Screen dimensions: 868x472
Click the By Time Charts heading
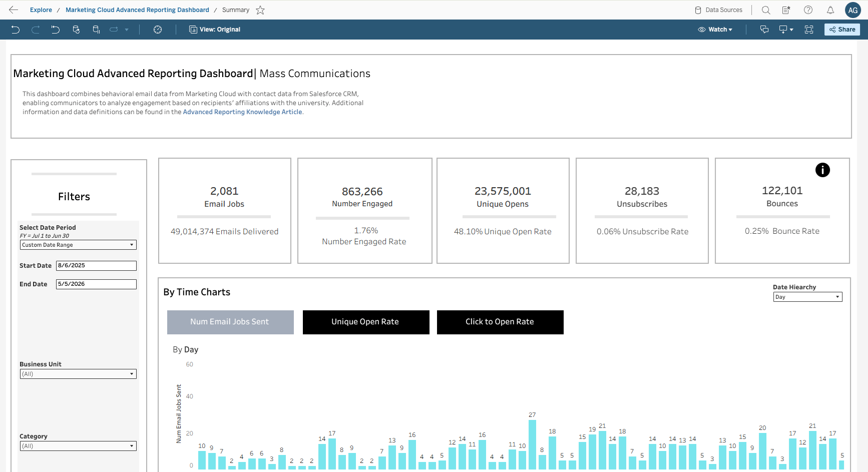click(x=197, y=292)
